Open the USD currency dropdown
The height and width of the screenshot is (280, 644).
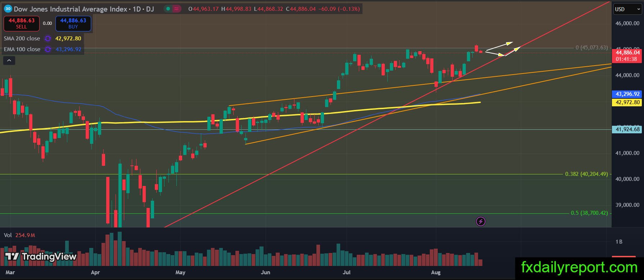(x=627, y=9)
